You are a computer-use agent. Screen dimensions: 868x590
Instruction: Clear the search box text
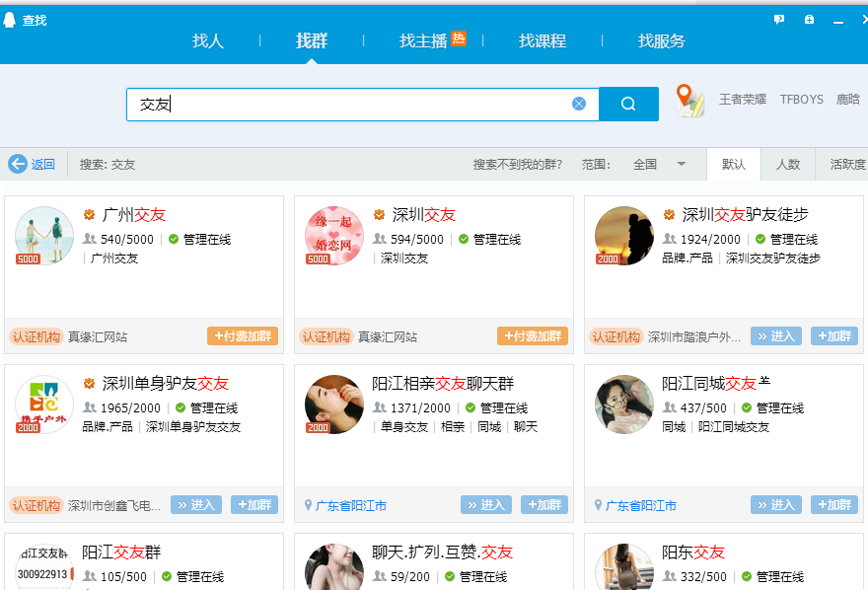tap(579, 104)
